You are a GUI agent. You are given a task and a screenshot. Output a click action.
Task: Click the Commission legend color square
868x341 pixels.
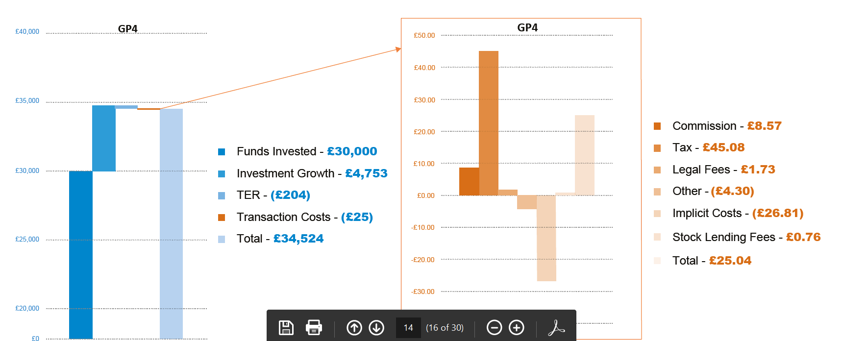click(x=657, y=126)
